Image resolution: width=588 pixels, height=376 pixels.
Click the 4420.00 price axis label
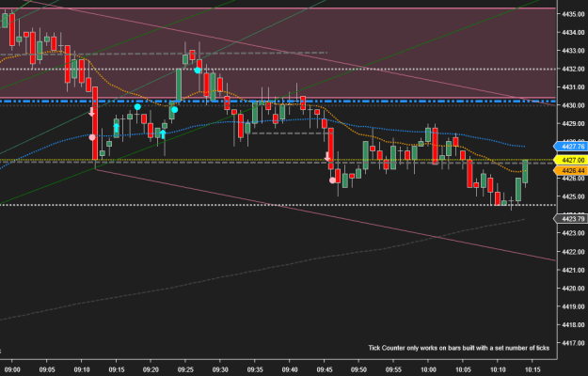(x=573, y=288)
